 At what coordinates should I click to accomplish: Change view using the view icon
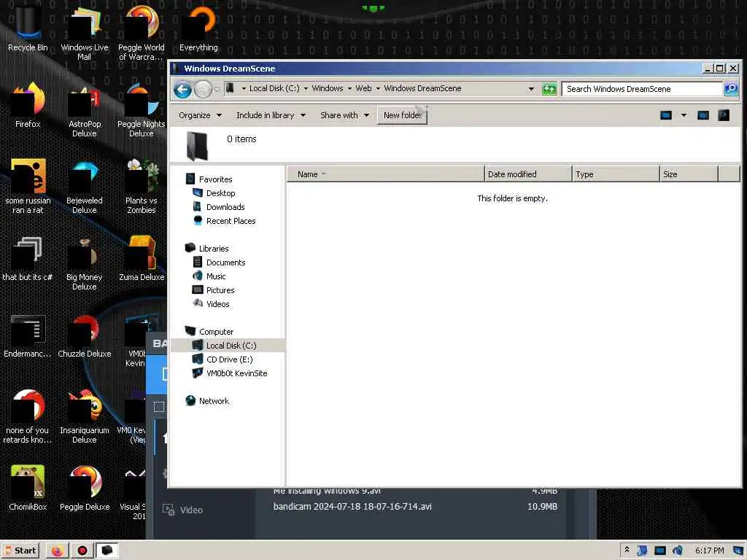tap(666, 115)
